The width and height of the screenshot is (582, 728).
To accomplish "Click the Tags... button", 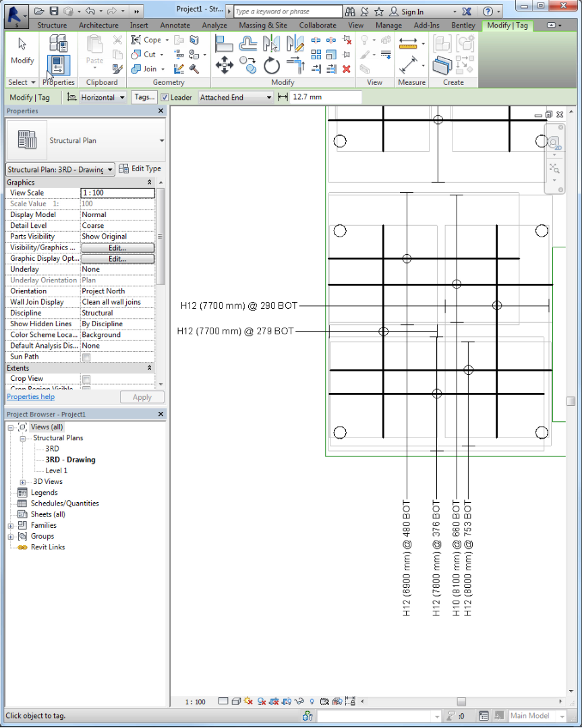I will tap(144, 97).
